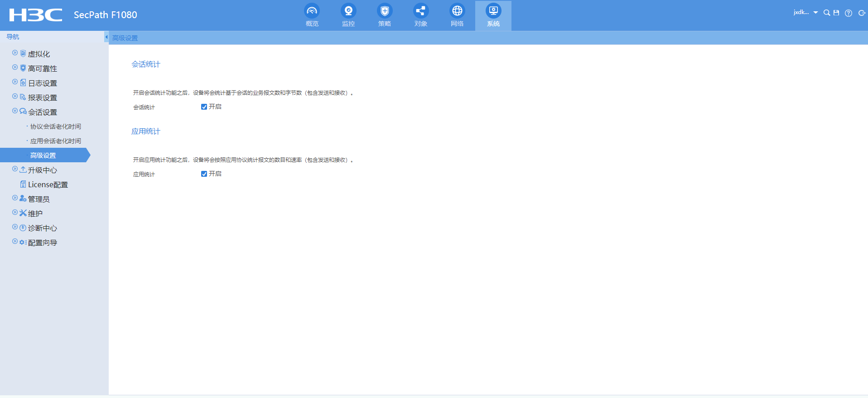The width and height of the screenshot is (868, 398).
Task: Collapse the 会话设置 tree node circle
Action: [x=15, y=111]
